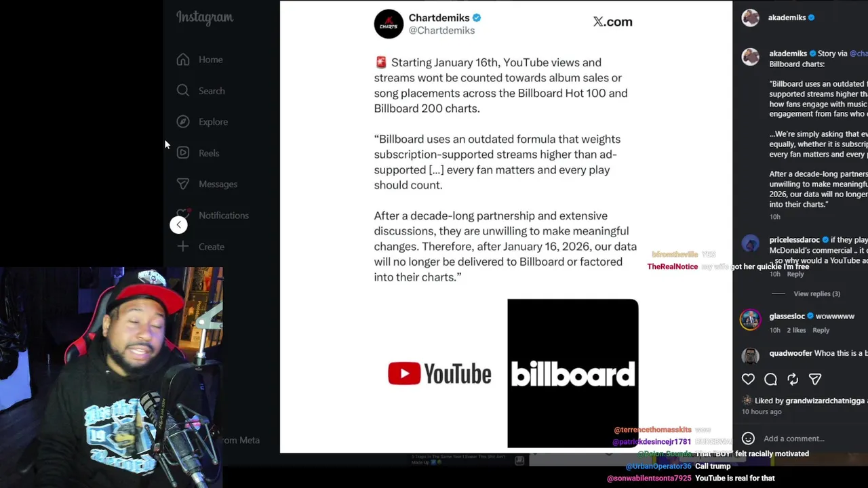Open akademiks profile name at top

787,18
